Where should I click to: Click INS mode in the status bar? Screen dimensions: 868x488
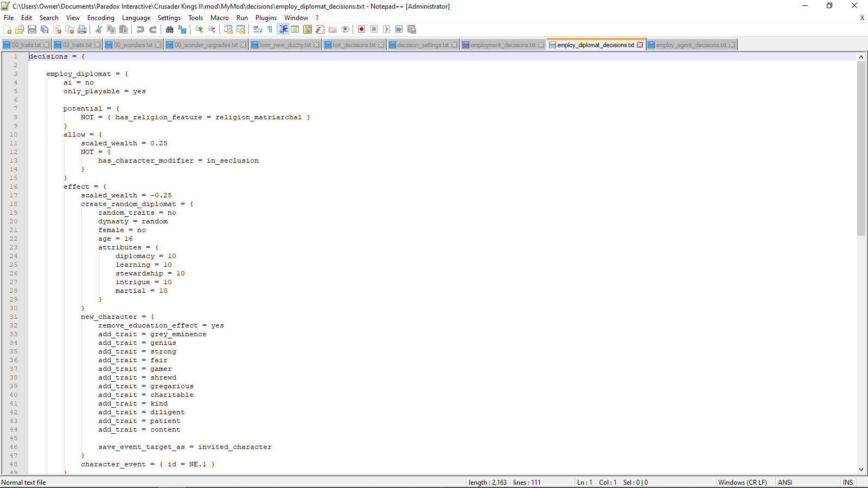click(848, 483)
